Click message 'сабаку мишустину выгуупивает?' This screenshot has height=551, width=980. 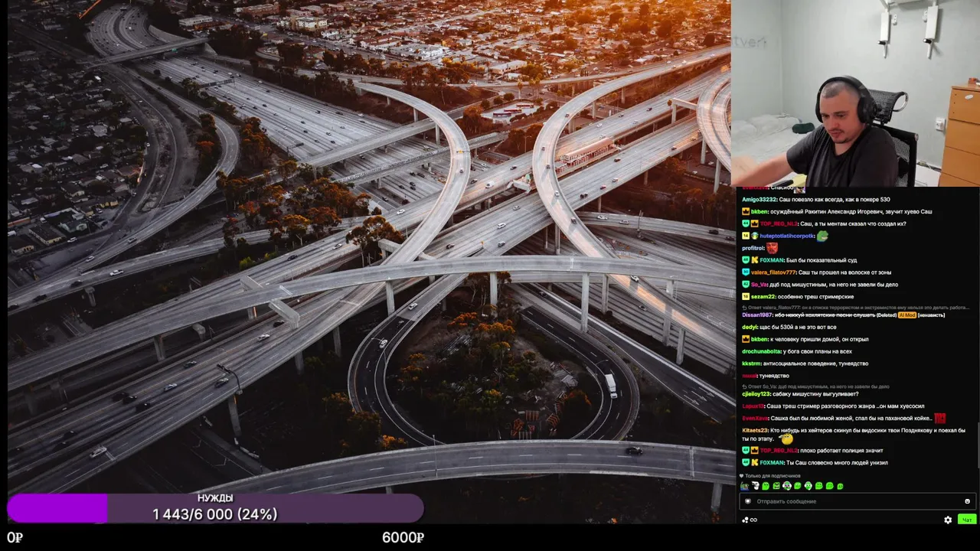point(815,393)
